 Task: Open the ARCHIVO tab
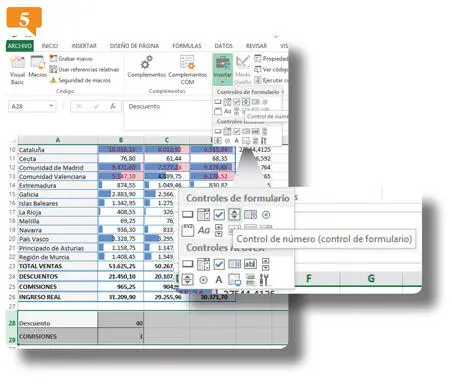pos(20,46)
